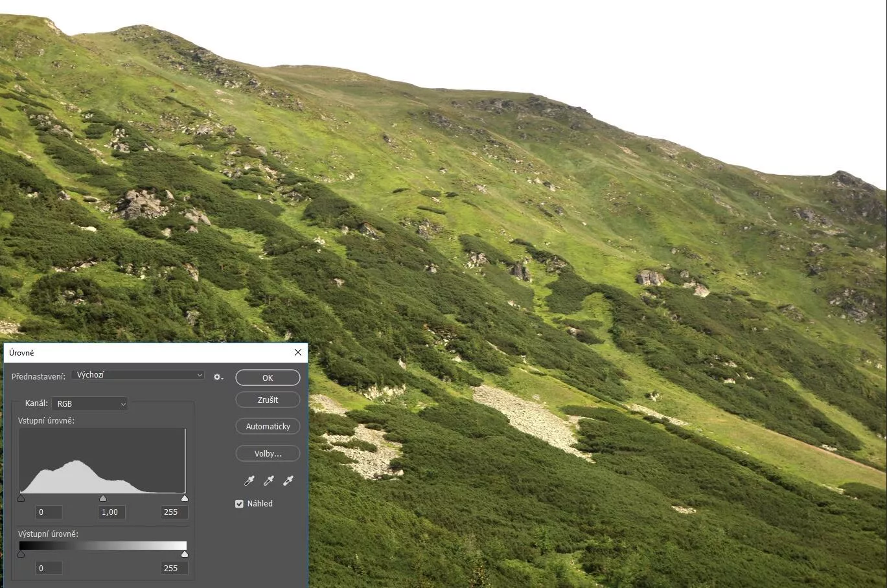Select the gray point eyedropper
Viewport: 887px width, 588px height.
268,481
